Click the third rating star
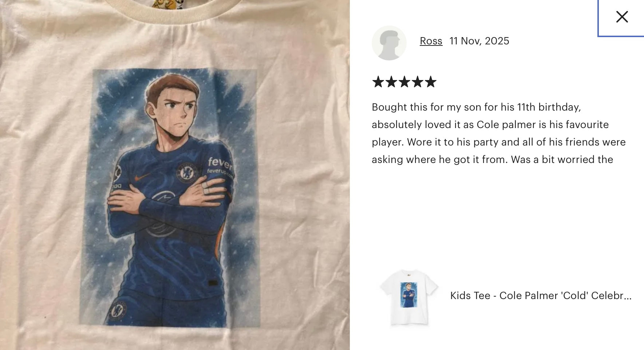The image size is (644, 350). 404,82
